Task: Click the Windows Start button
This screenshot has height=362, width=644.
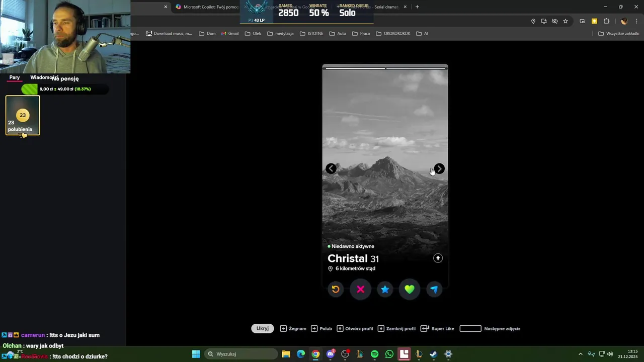Action: point(196,354)
